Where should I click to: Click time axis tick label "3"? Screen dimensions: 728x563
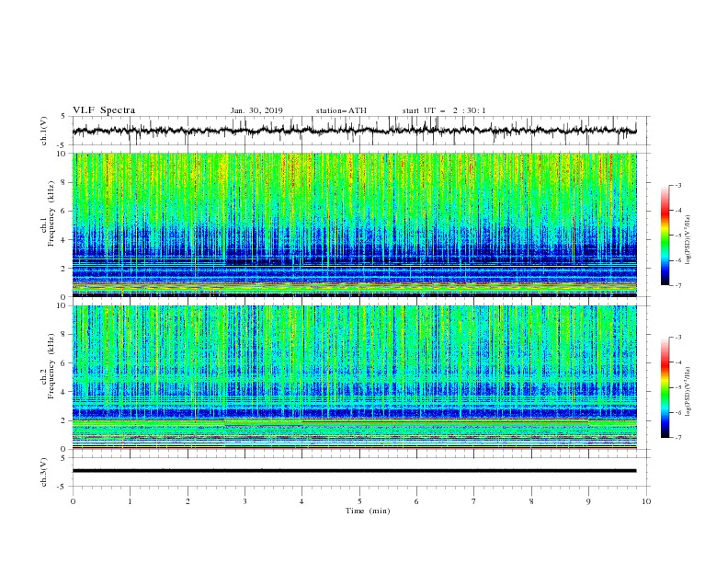(245, 501)
